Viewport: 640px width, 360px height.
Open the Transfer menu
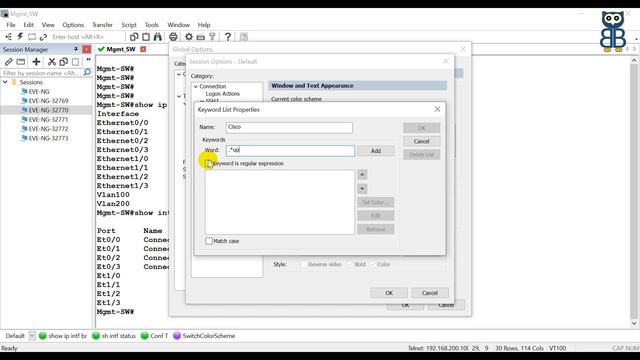102,25
